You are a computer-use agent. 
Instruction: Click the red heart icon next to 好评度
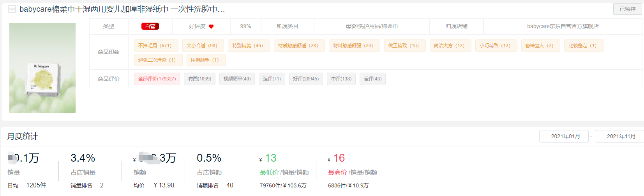(x=211, y=27)
